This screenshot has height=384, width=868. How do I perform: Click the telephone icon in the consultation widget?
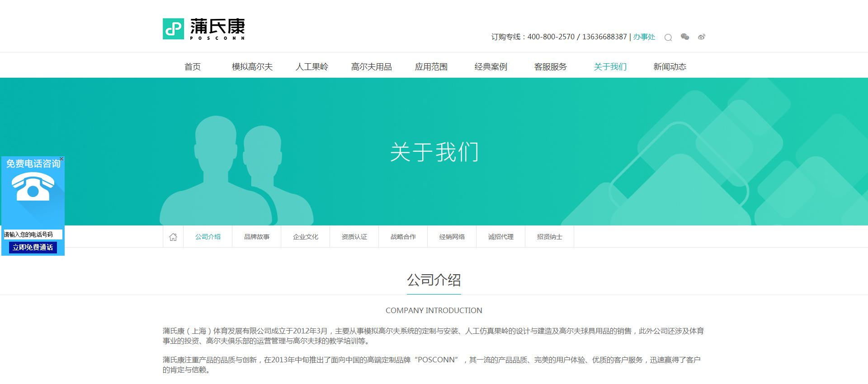pyautogui.click(x=33, y=187)
